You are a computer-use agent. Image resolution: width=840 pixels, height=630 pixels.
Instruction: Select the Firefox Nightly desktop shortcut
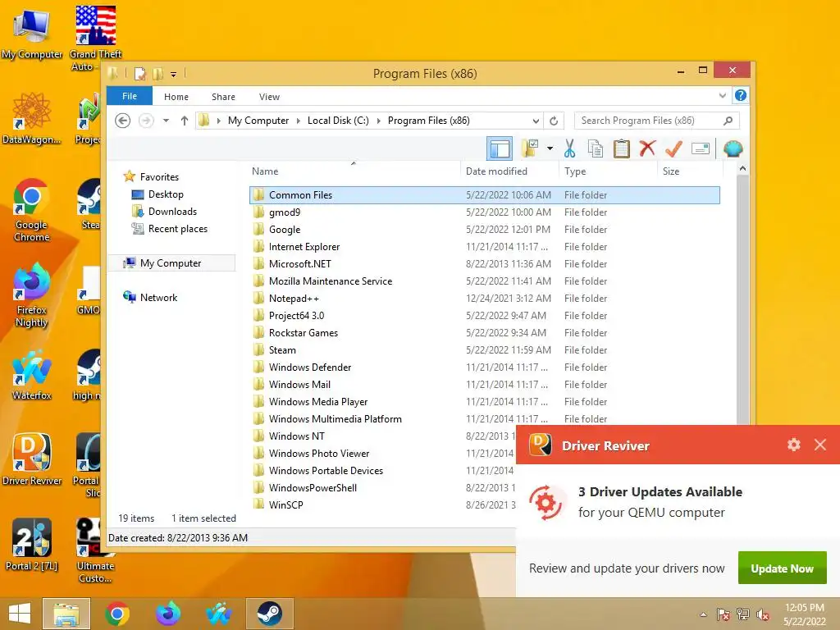32,294
